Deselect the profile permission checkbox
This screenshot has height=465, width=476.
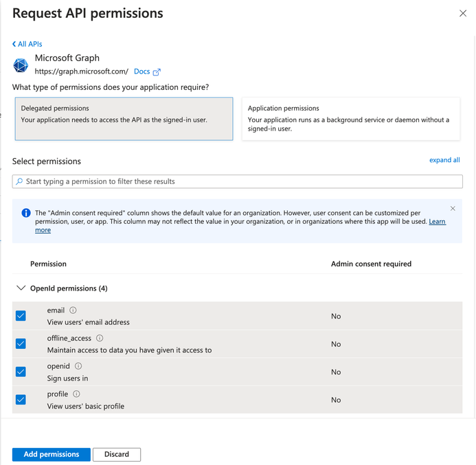[x=21, y=400]
